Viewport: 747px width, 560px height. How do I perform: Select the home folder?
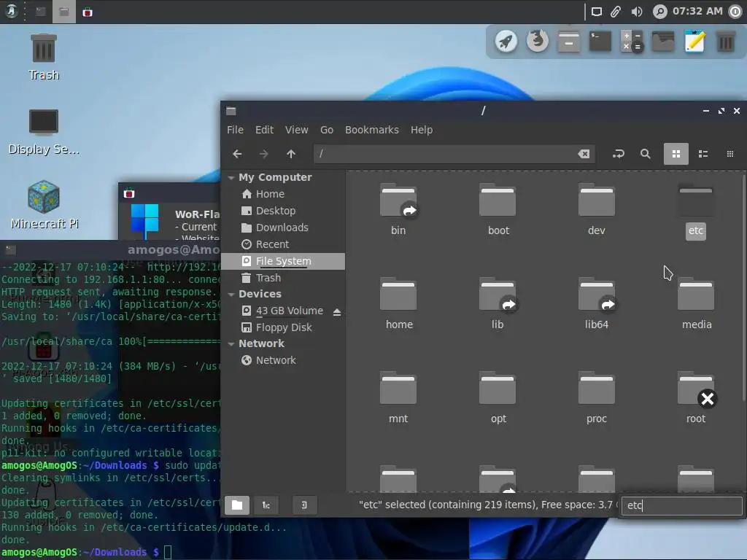point(399,304)
